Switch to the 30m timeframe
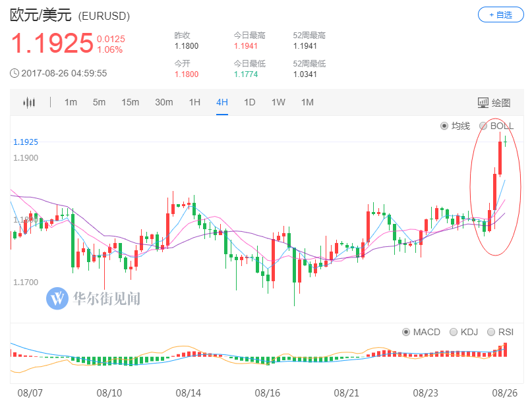 point(164,102)
